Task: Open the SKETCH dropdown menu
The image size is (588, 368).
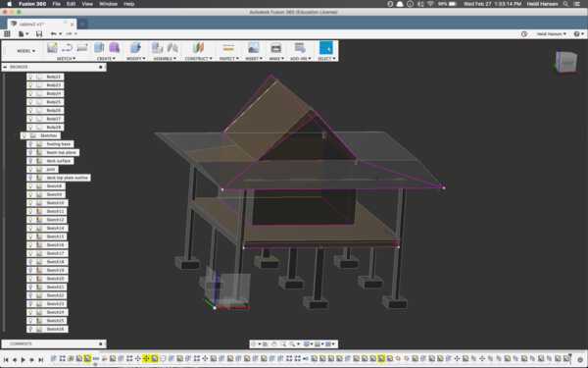Action: [x=66, y=59]
